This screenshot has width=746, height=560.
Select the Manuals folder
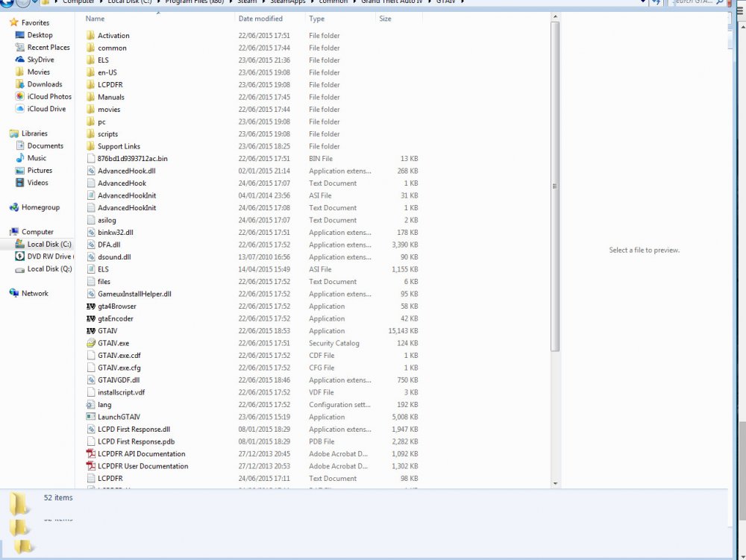coord(111,97)
